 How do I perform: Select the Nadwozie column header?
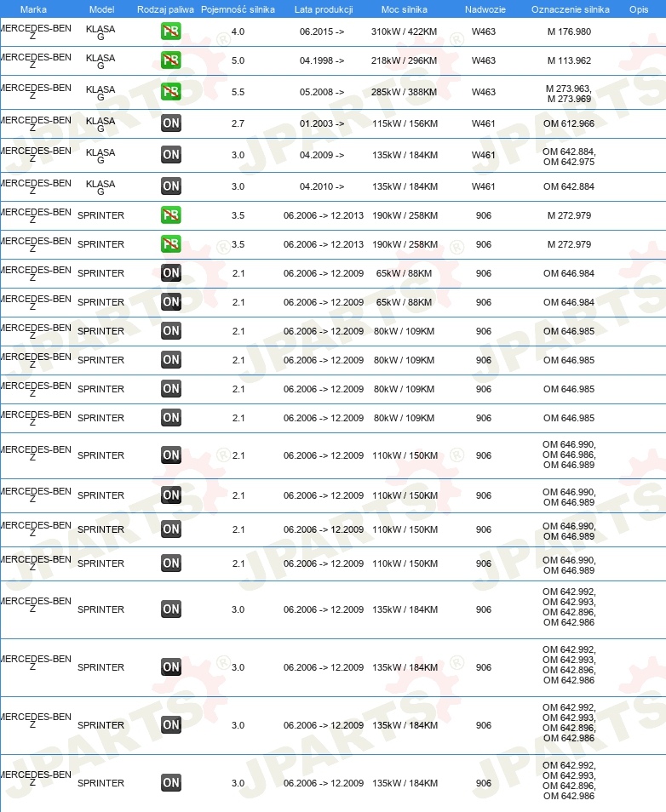(x=485, y=9)
